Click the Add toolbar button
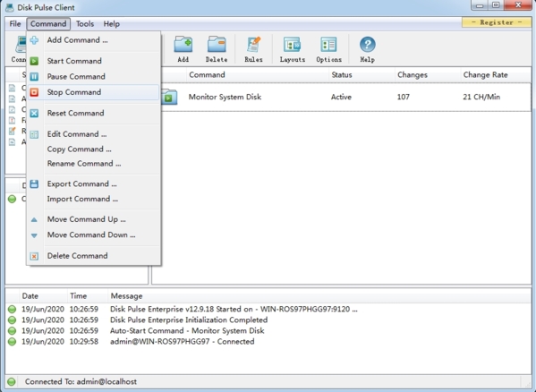The height and width of the screenshot is (392, 536). (183, 49)
